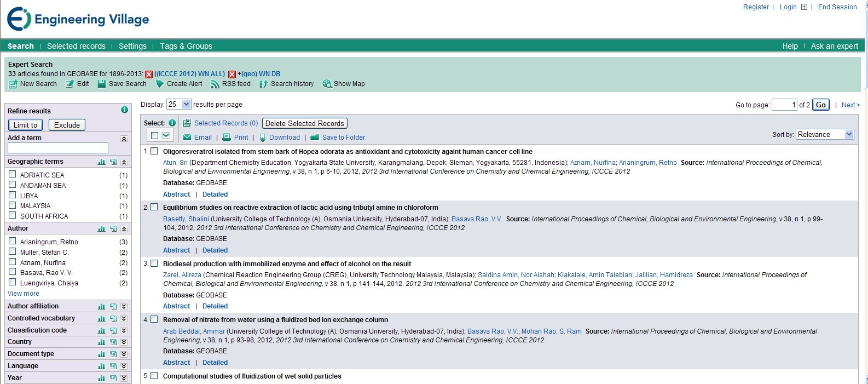This screenshot has width=868, height=384.
Task: Expand the Classification code section
Action: coord(124,331)
